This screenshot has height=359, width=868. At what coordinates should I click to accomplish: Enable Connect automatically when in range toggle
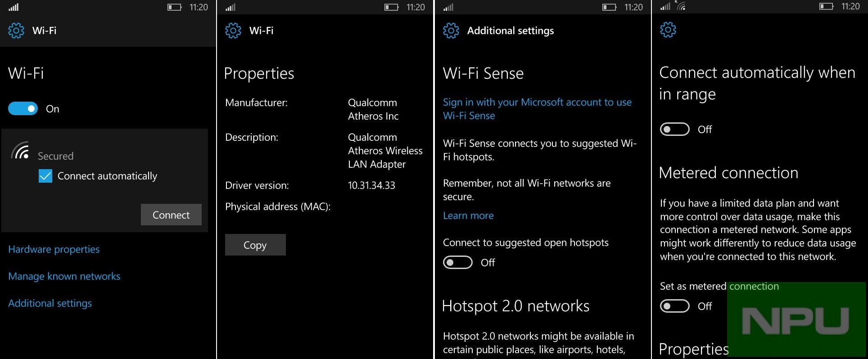coord(675,129)
